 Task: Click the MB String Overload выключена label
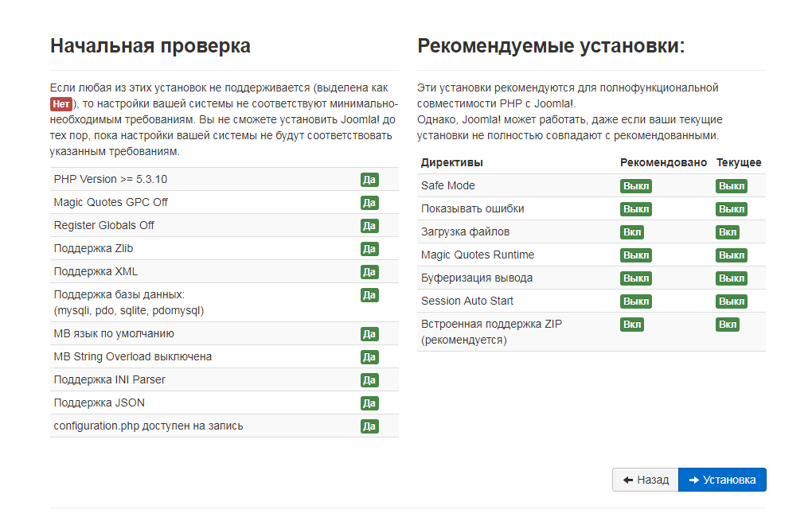coord(133,357)
